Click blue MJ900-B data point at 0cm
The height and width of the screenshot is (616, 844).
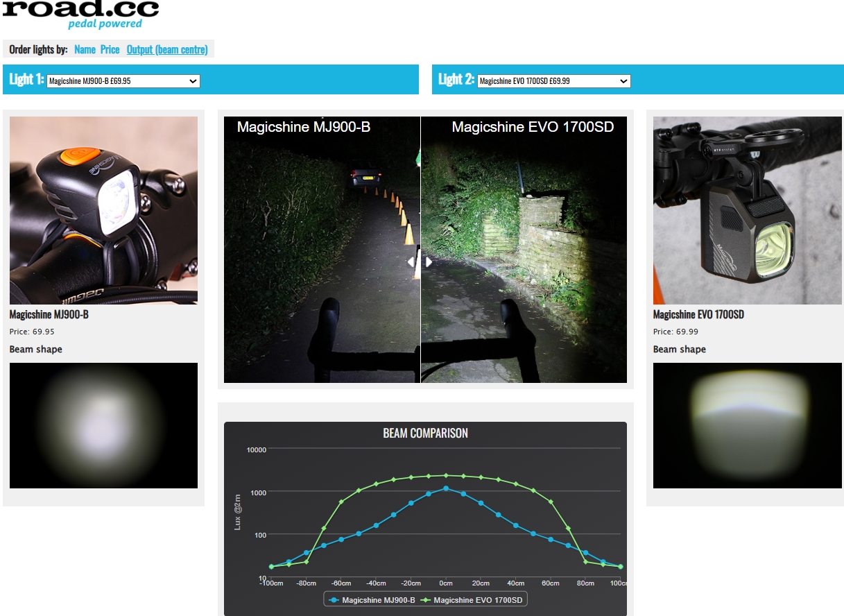click(x=446, y=488)
